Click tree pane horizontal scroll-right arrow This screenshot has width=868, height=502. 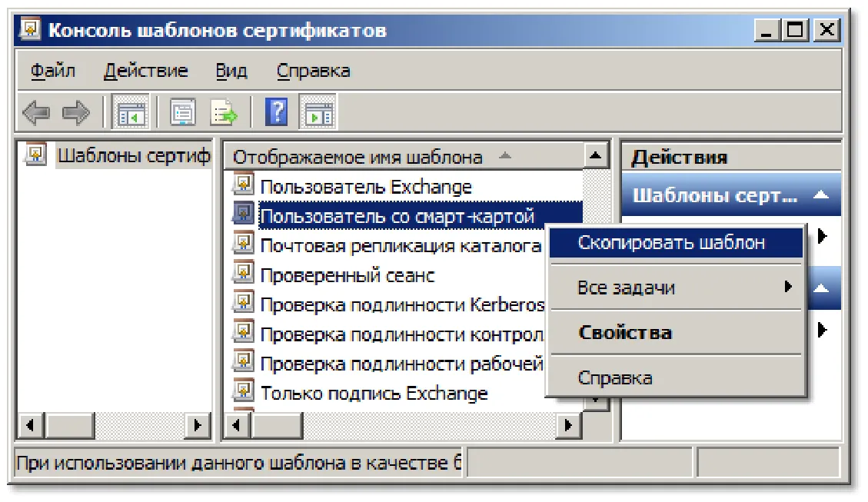click(x=198, y=425)
